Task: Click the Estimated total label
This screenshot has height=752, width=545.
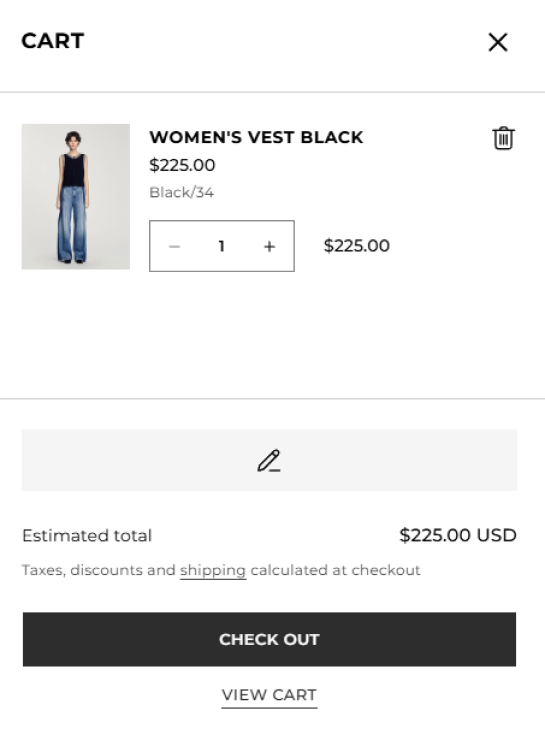Action: [87, 535]
